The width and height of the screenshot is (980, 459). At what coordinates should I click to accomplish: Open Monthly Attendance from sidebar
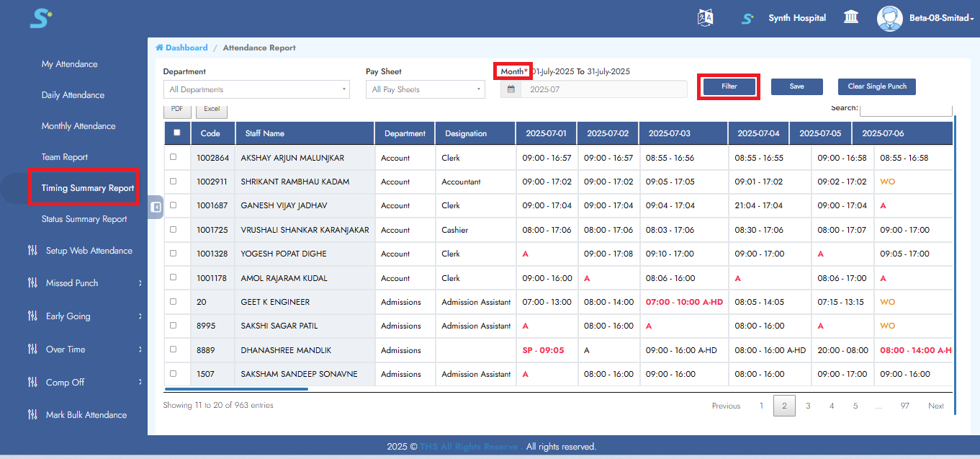click(78, 126)
